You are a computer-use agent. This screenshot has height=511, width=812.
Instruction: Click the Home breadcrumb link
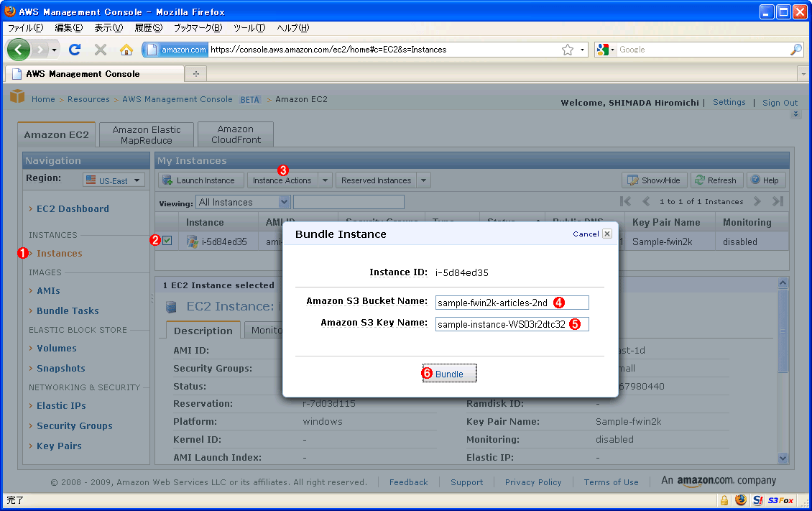[x=43, y=99]
